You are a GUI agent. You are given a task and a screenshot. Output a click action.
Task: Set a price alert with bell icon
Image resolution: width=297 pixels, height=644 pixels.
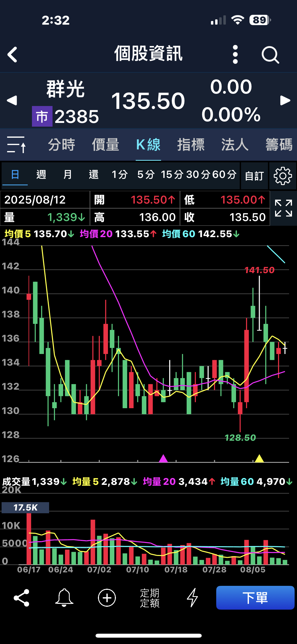click(64, 598)
